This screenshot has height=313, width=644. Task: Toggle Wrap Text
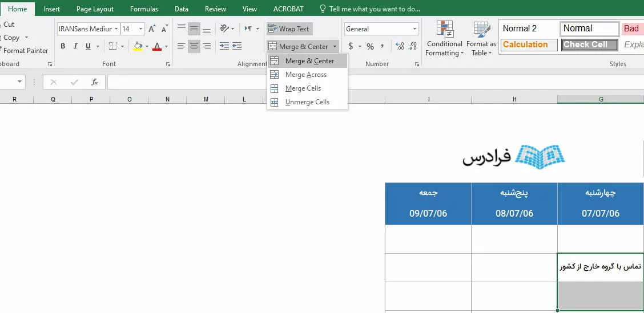tap(289, 29)
